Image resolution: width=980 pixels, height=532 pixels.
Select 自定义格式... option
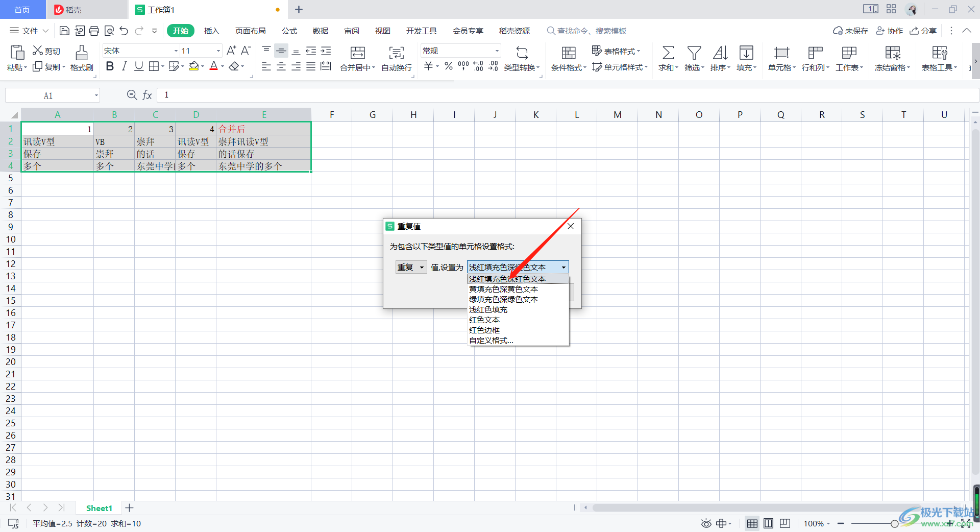pyautogui.click(x=518, y=340)
